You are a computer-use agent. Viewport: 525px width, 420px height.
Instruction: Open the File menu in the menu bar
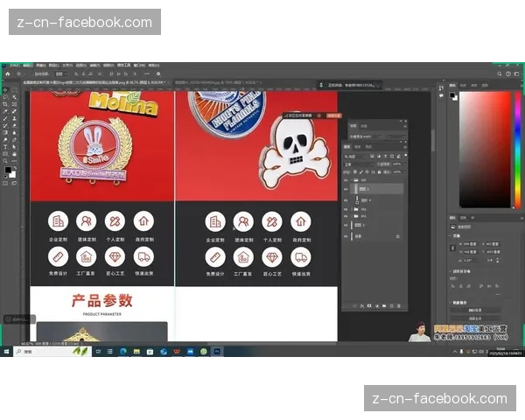pyautogui.click(x=15, y=66)
